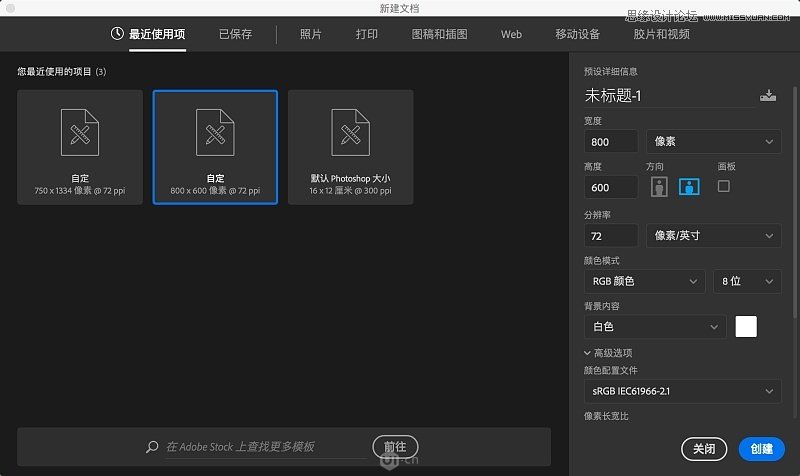Screen dimensions: 800x476
Task: Select portrait orientation icon
Action: tap(659, 186)
